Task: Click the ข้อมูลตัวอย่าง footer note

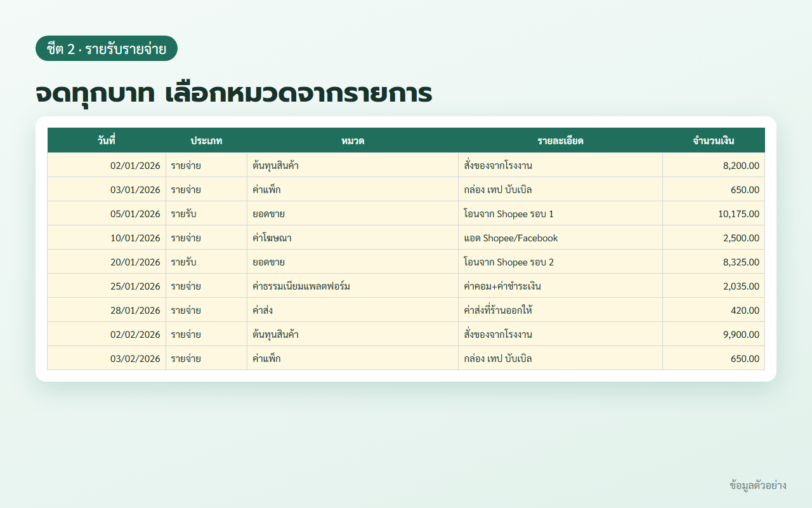Action: [758, 485]
